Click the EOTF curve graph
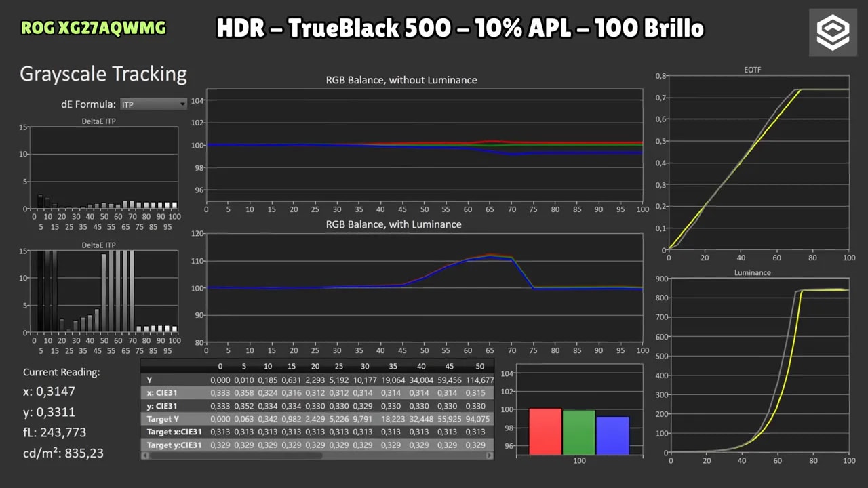This screenshot has height=488, width=868. [759, 162]
